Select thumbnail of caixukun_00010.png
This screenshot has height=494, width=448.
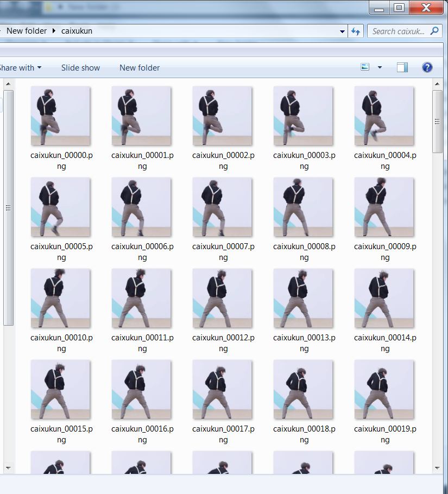coord(60,299)
